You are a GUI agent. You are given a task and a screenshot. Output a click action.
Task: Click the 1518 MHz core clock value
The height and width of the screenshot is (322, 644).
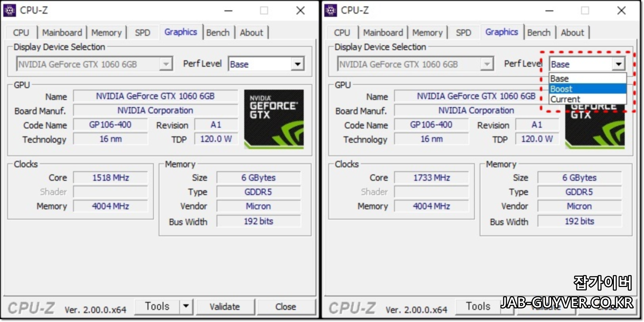point(111,178)
